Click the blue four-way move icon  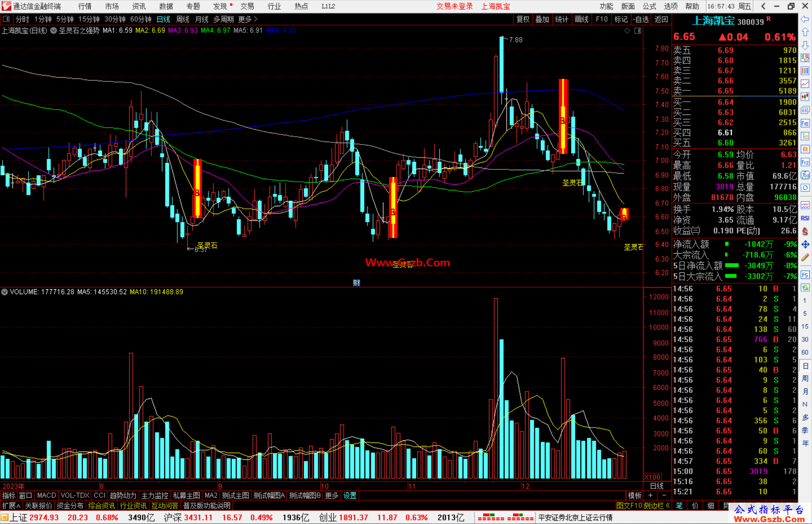click(805, 245)
